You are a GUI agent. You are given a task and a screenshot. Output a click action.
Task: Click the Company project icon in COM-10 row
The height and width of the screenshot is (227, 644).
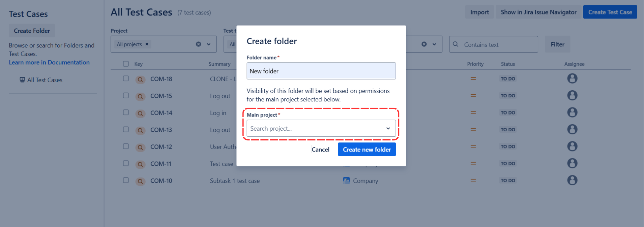click(346, 180)
